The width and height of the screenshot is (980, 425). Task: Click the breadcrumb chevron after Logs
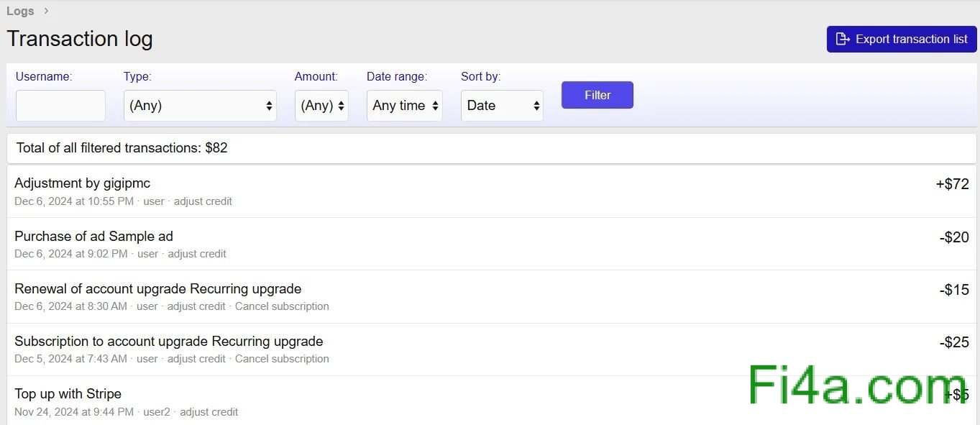click(x=47, y=12)
